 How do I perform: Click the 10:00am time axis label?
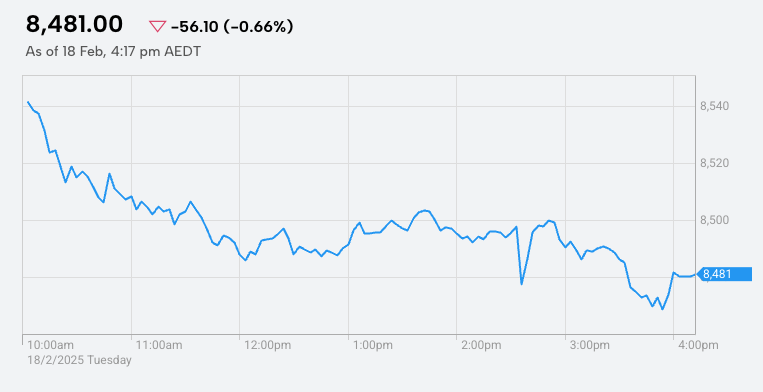pos(51,345)
